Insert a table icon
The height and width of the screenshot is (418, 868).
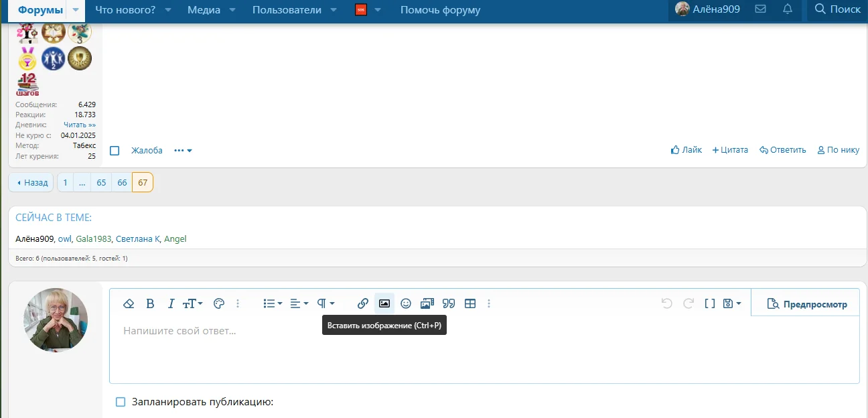pos(470,303)
